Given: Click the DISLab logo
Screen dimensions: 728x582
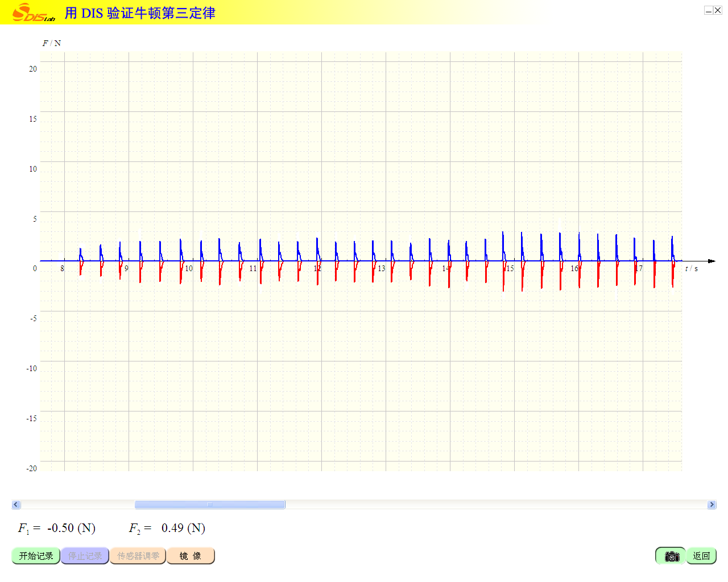Looking at the screenshot, I should click(x=33, y=13).
